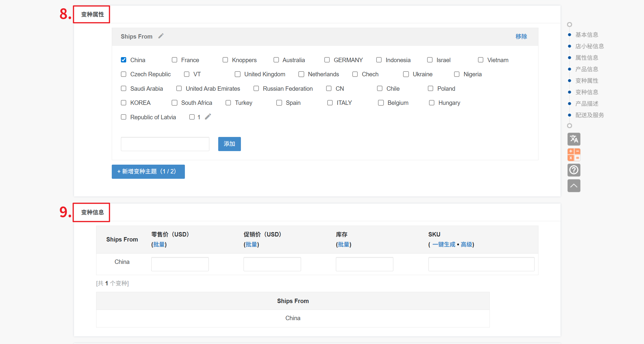The width and height of the screenshot is (644, 344).
Task: Uncheck the China checkbox
Action: [124, 60]
